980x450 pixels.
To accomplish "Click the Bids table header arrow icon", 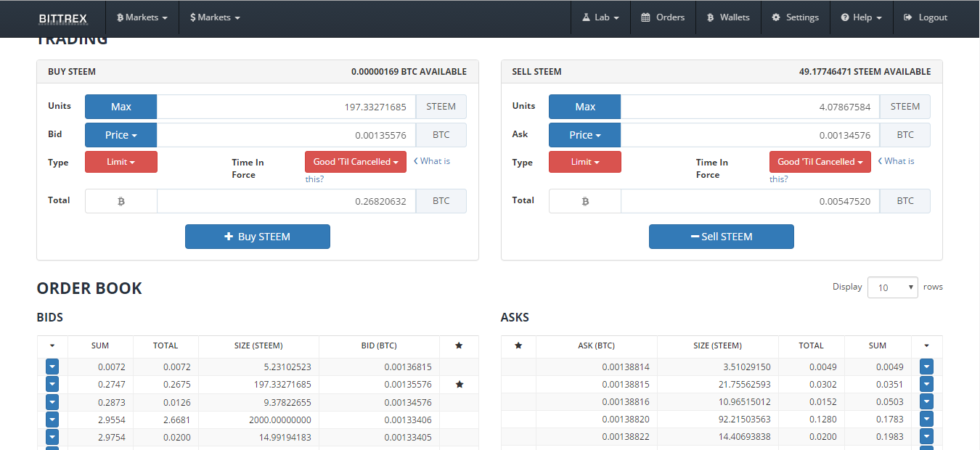I will (x=52, y=345).
